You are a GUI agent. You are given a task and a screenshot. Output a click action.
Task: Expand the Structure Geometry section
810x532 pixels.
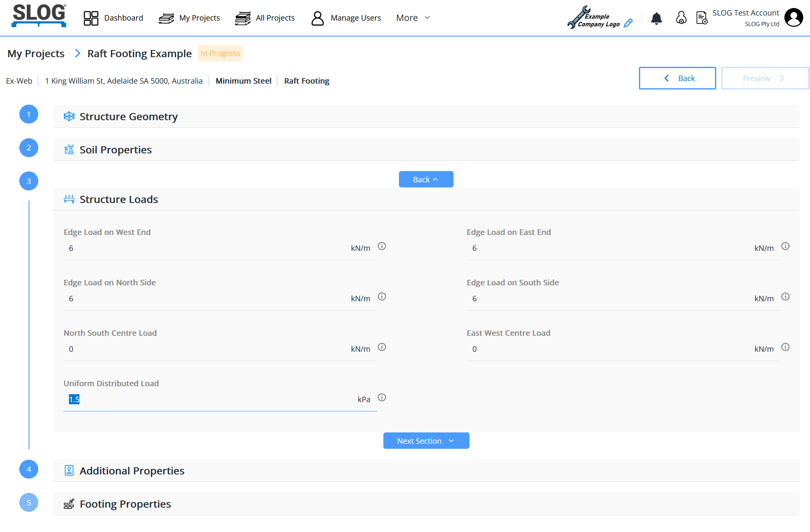(129, 116)
